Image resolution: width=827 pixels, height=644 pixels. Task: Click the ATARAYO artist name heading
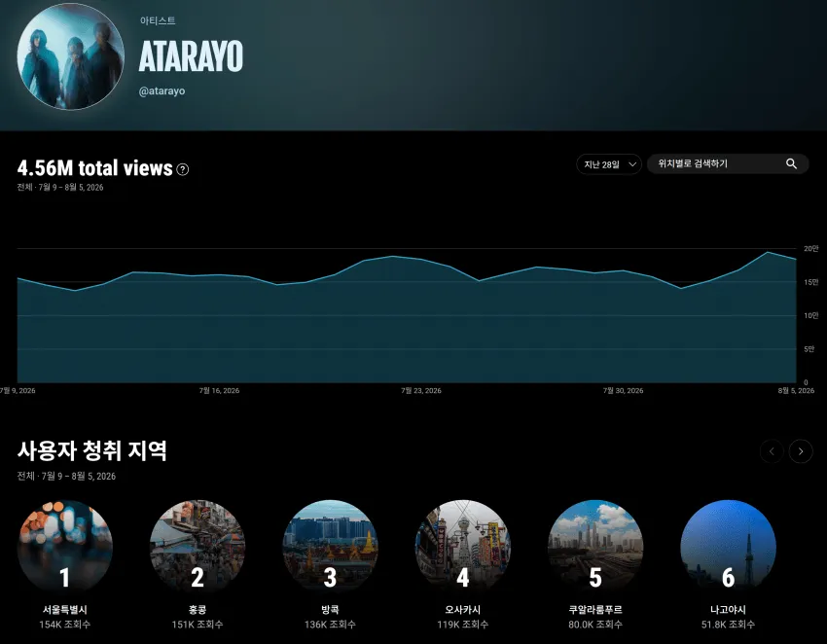pyautogui.click(x=191, y=55)
